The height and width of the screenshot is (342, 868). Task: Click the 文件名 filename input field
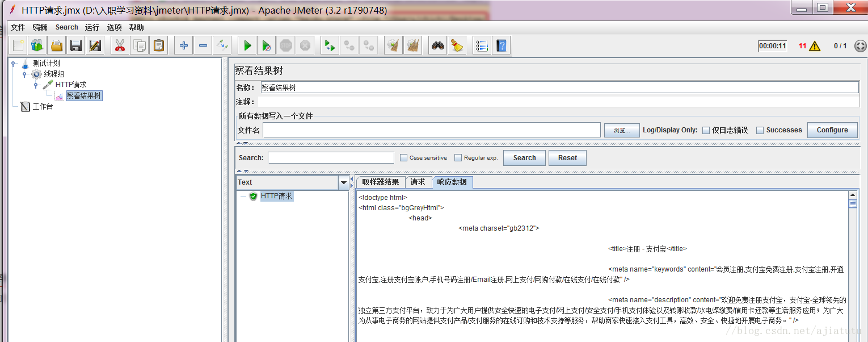(431, 130)
